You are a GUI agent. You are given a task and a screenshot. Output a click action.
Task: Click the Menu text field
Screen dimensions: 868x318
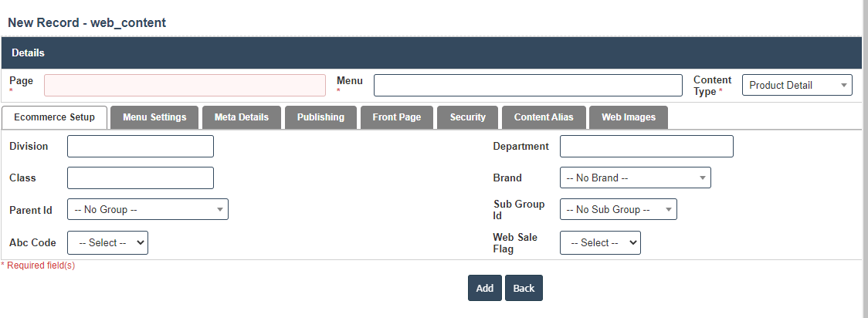[x=527, y=85]
